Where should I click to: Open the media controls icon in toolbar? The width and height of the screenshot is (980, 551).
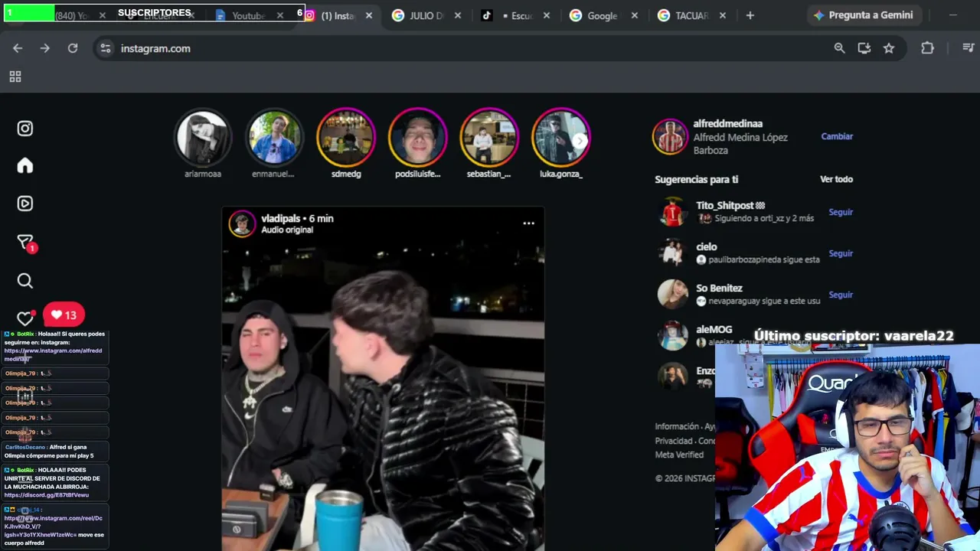click(968, 48)
